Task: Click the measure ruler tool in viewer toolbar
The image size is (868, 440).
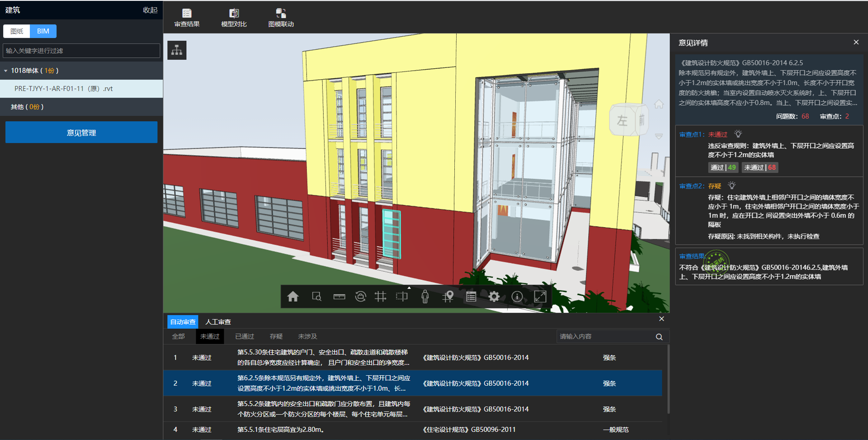Action: pyautogui.click(x=339, y=297)
